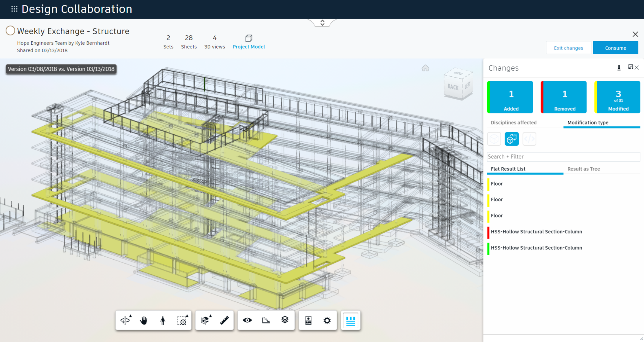Select the first Floor result

click(563, 184)
